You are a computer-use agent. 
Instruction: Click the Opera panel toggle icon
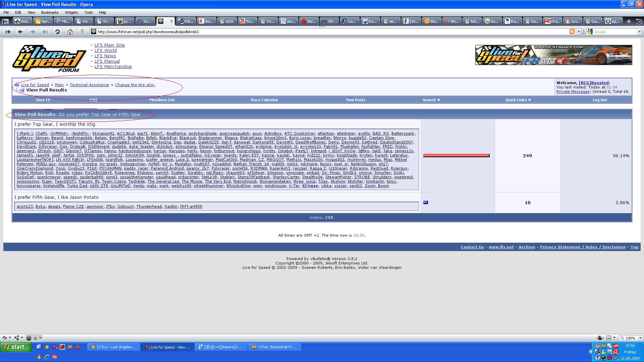point(5,21)
